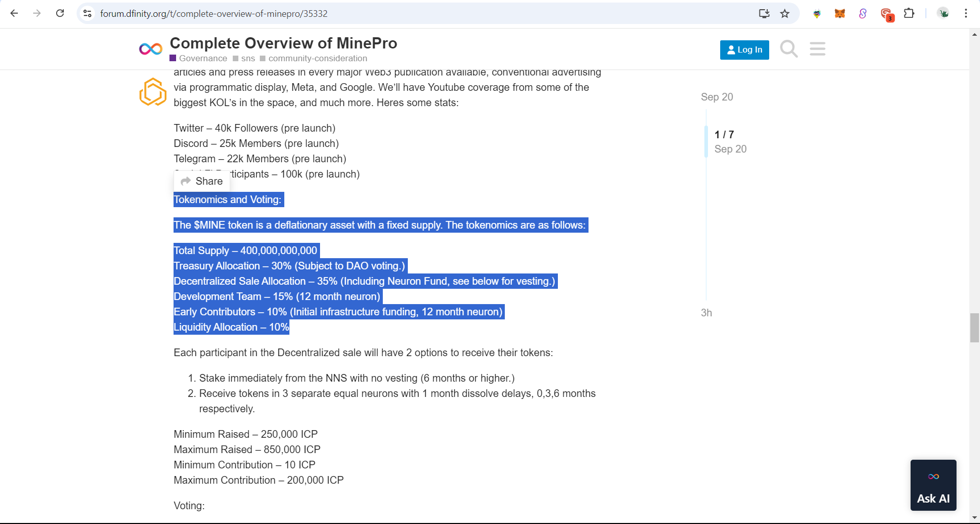This screenshot has width=980, height=524.
Task: Click 'Telegram – 22k Members' line
Action: pos(260,159)
